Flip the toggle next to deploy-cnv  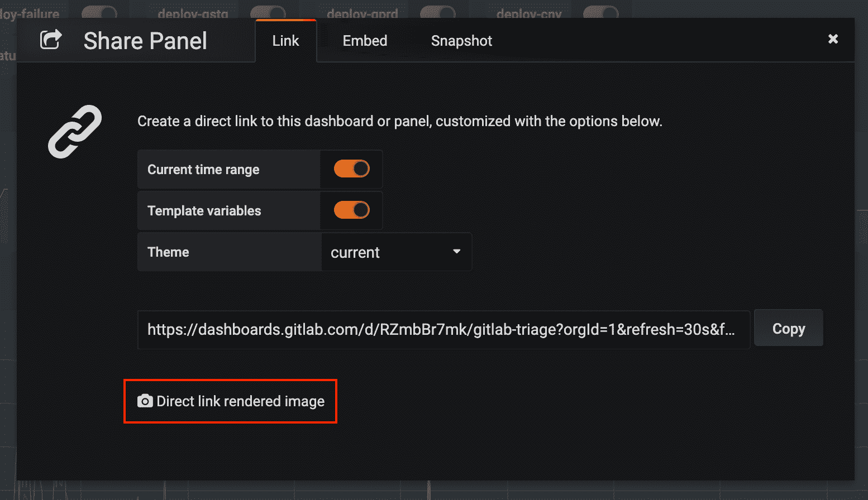tap(601, 10)
